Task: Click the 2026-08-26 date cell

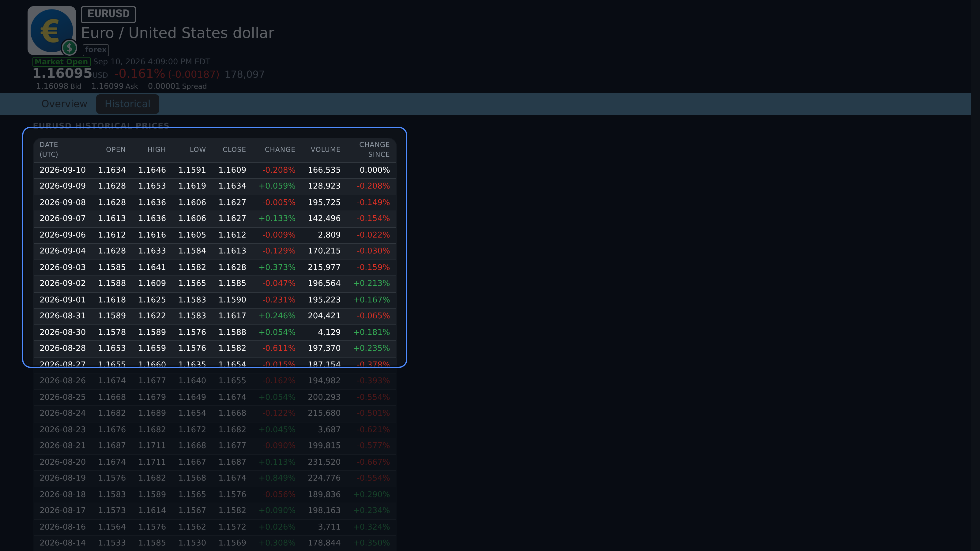Action: click(63, 380)
